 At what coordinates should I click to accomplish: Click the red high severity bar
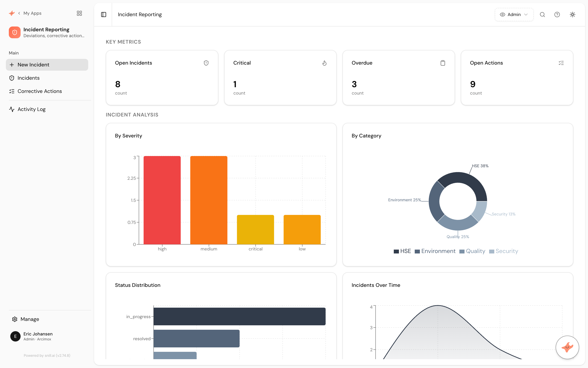pos(162,200)
